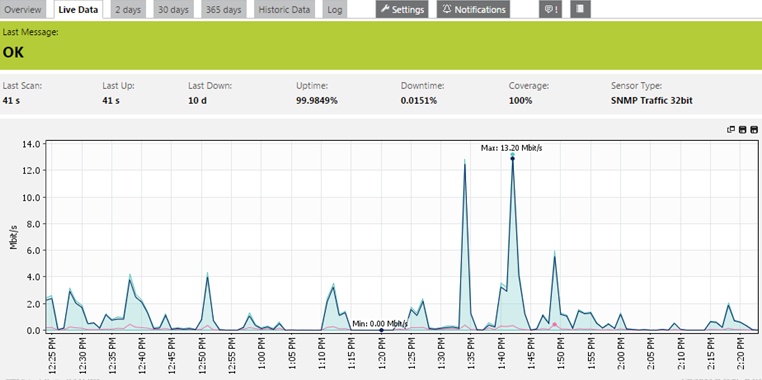Open the sensor Settings
This screenshot has width=762, height=380.
[x=402, y=9]
